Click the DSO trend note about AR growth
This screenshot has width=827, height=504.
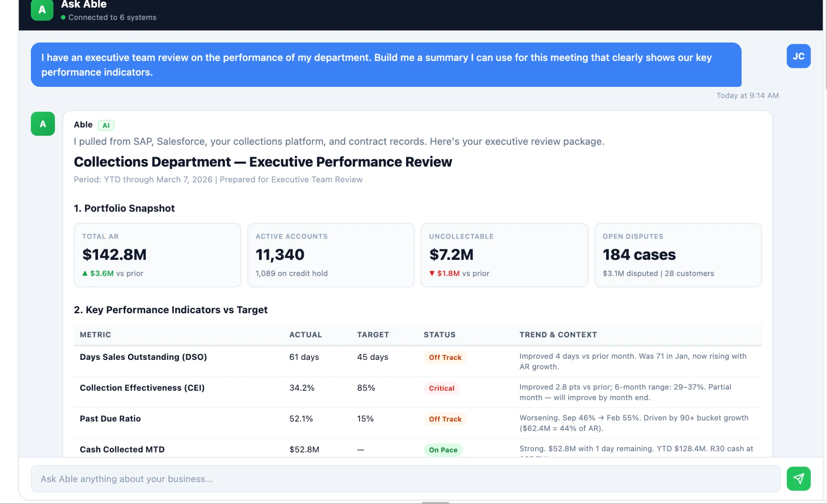pos(633,361)
